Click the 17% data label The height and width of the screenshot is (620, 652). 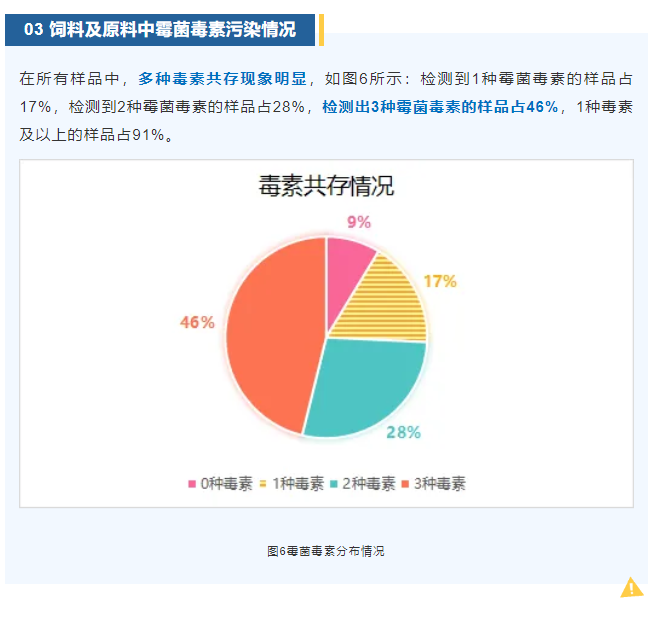tap(440, 282)
